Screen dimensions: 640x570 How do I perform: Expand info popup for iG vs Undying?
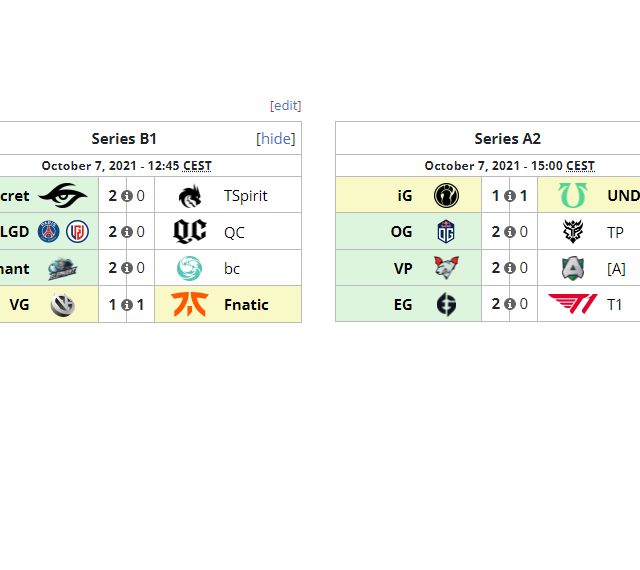click(510, 196)
